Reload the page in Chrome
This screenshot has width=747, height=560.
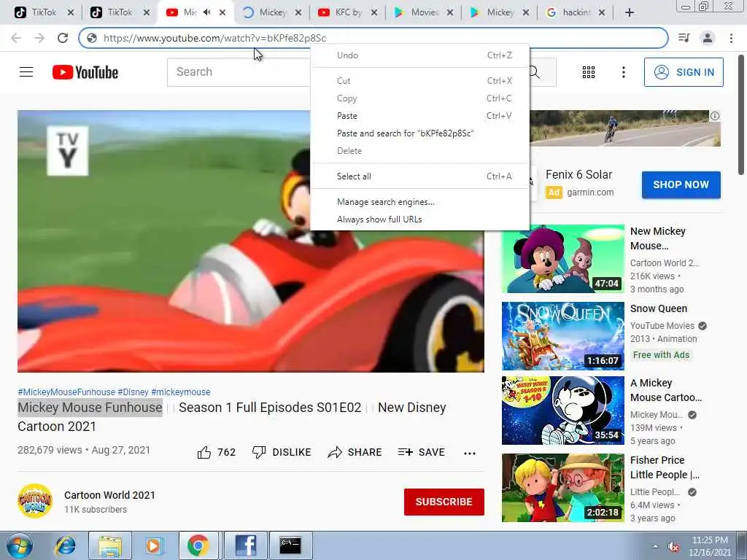click(63, 38)
